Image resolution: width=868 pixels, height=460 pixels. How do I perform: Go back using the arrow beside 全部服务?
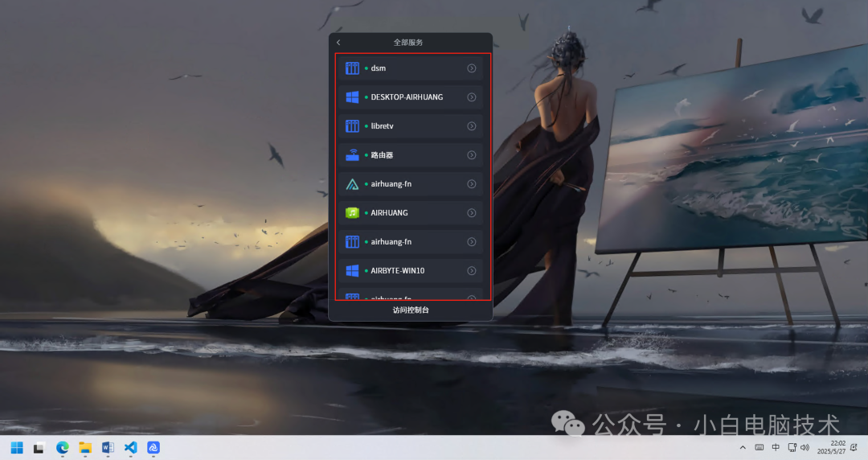tap(338, 43)
